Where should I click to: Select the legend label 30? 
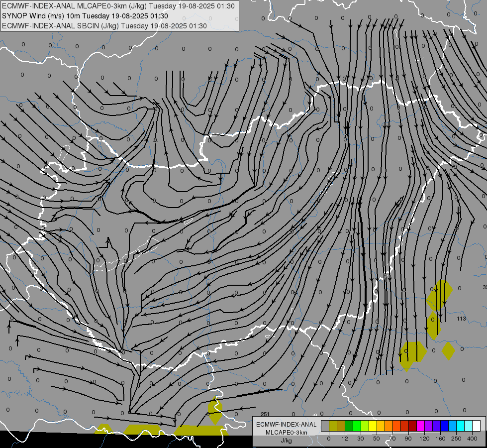point(361,439)
